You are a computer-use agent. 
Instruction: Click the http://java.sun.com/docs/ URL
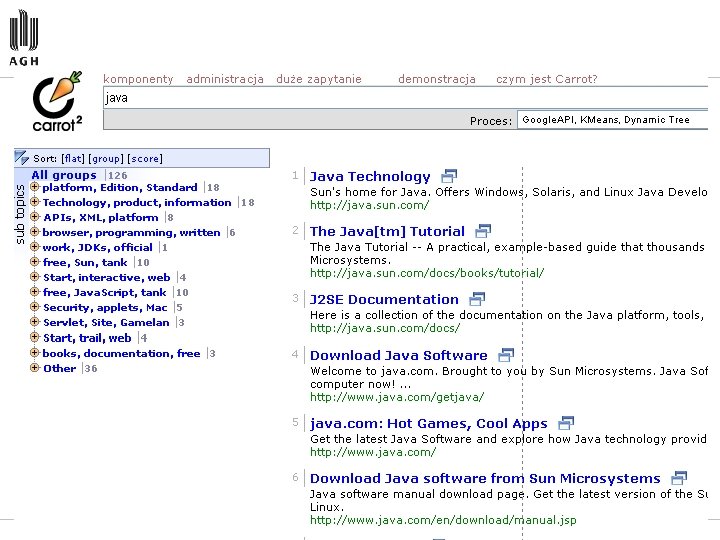(x=385, y=328)
